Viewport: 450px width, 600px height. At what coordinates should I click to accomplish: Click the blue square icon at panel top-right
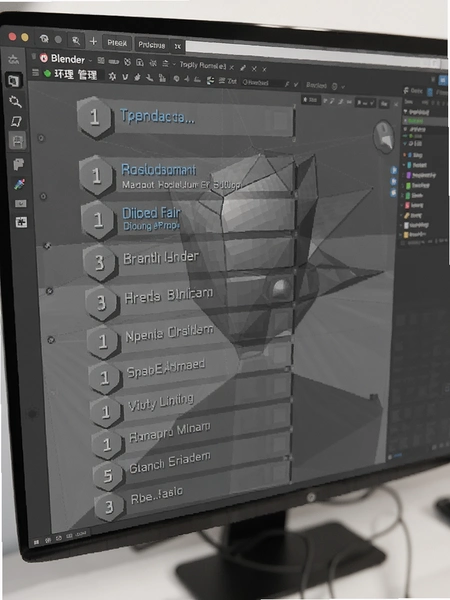[443, 80]
